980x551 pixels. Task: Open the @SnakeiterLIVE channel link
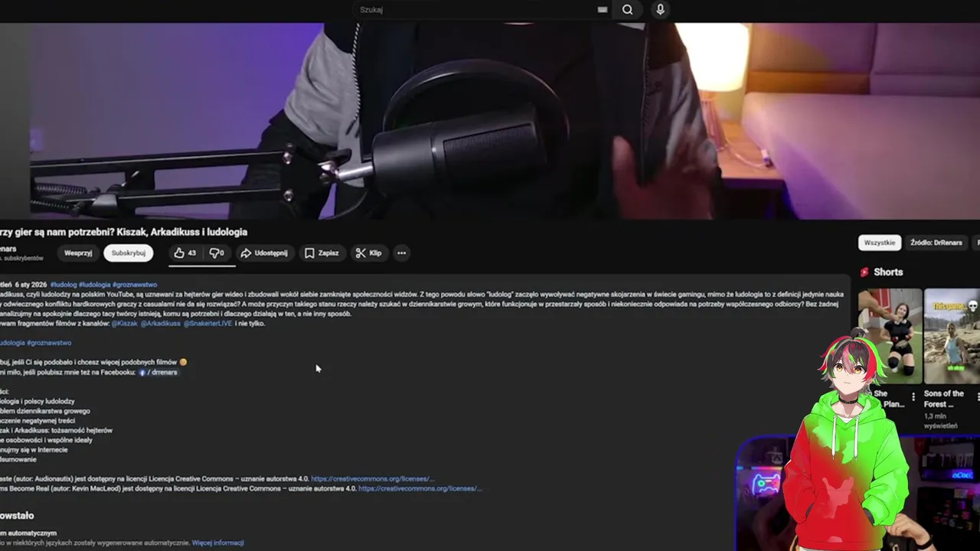207,324
